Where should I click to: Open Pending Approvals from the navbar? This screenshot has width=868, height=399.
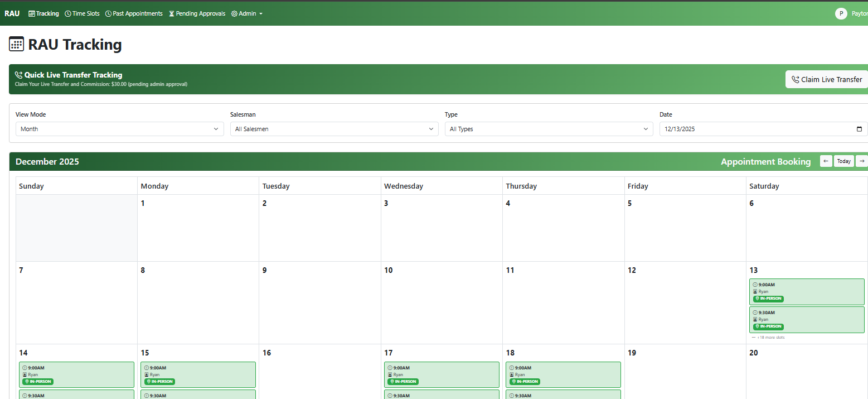[197, 13]
